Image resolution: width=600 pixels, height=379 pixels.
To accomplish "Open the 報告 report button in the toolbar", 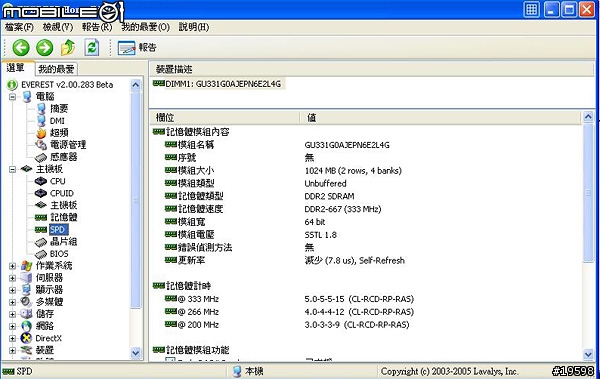I will point(137,47).
